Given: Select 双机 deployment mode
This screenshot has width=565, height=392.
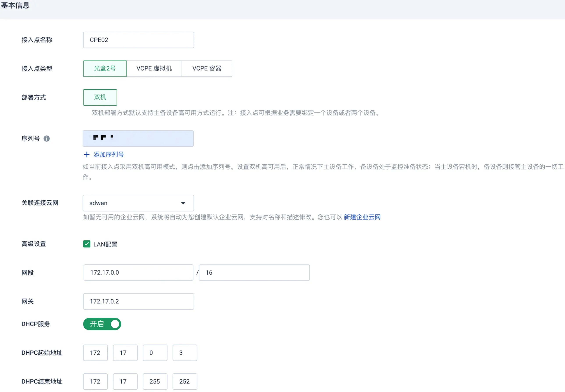Looking at the screenshot, I should click(x=100, y=97).
